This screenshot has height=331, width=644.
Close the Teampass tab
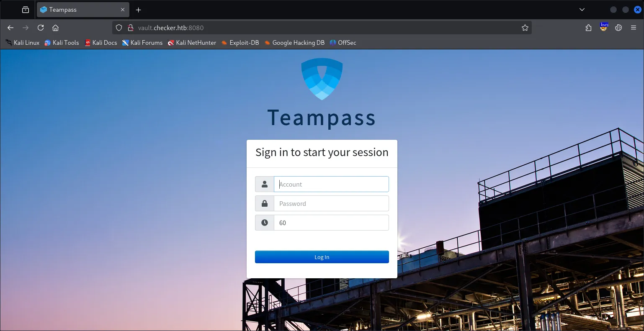coord(123,10)
